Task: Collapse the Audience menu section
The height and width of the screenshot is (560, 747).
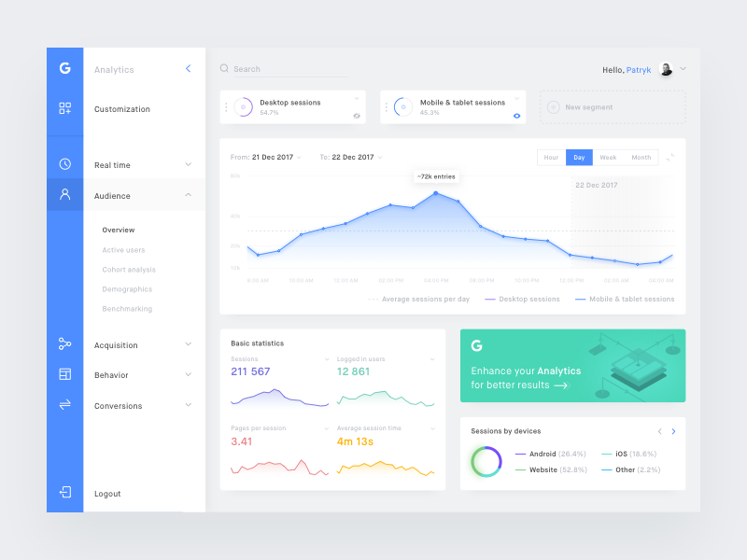Action: click(x=188, y=195)
